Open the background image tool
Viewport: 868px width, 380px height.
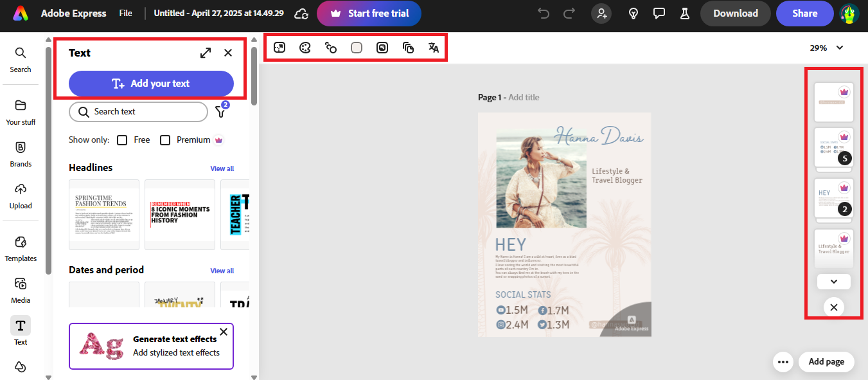382,48
